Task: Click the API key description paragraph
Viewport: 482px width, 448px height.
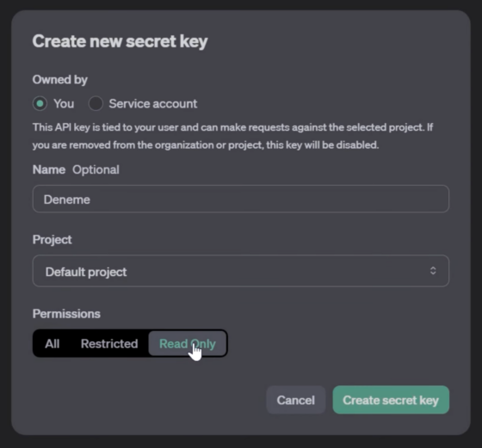Action: [x=232, y=136]
